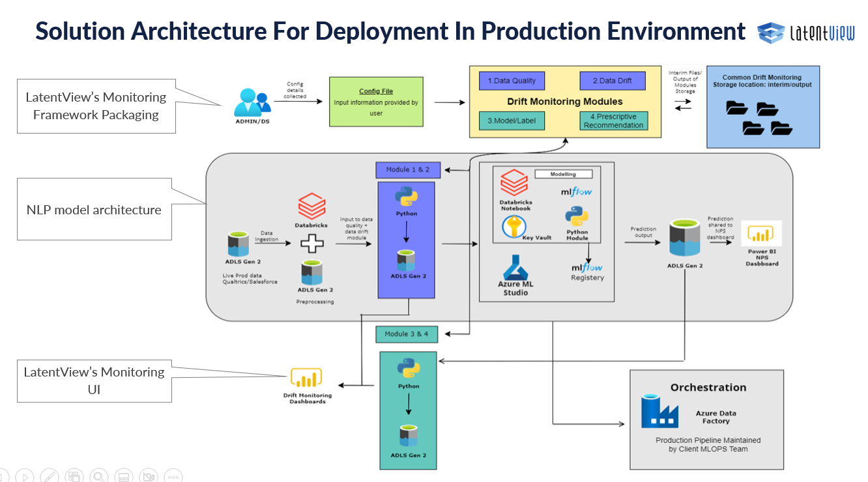The height and width of the screenshot is (482, 868).
Task: Click the 'Prediction output' label
Action: click(x=643, y=232)
